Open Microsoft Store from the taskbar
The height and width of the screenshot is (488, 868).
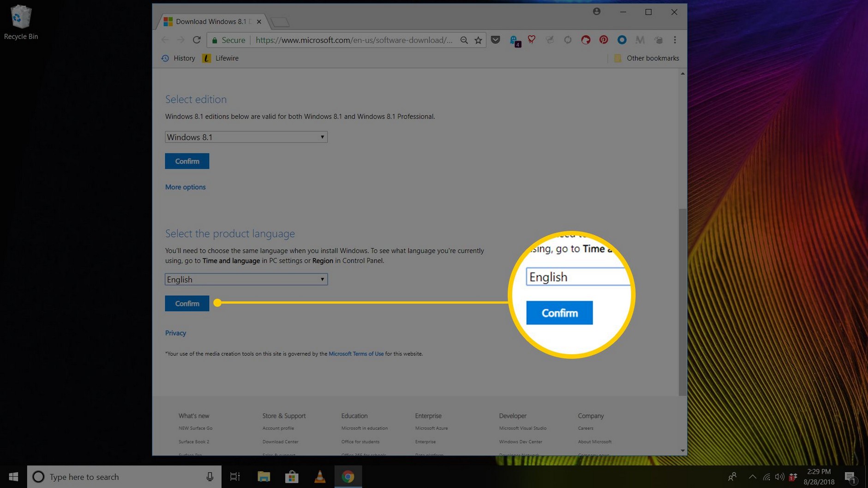[292, 476]
